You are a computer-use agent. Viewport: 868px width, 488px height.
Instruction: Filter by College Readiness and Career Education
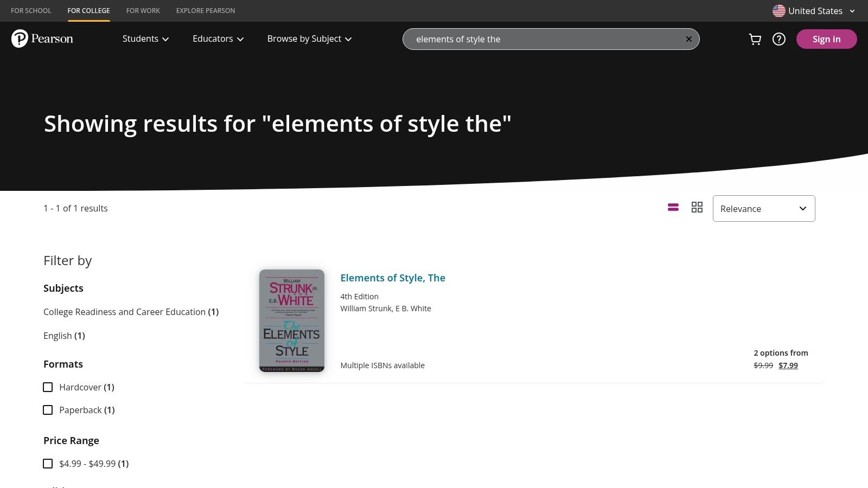point(131,312)
